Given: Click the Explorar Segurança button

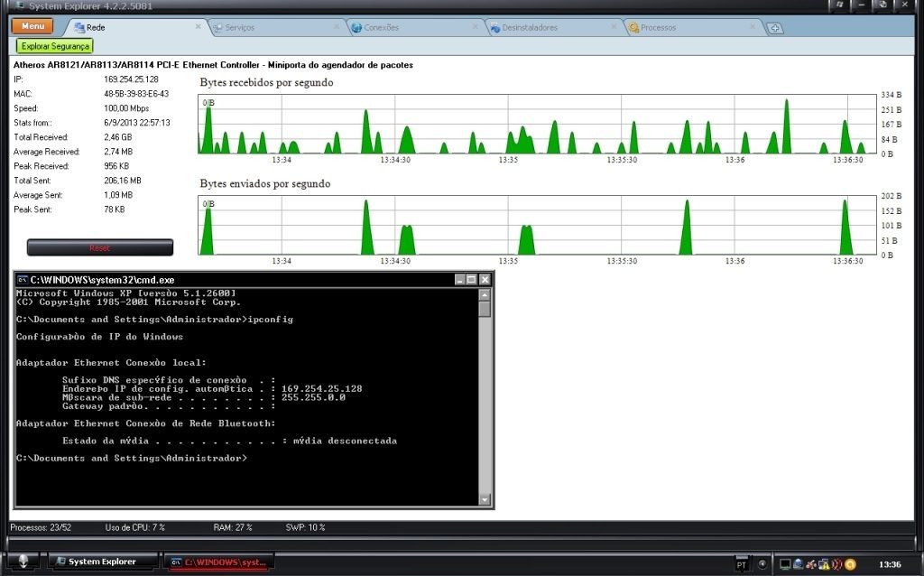Looking at the screenshot, I should pos(55,46).
